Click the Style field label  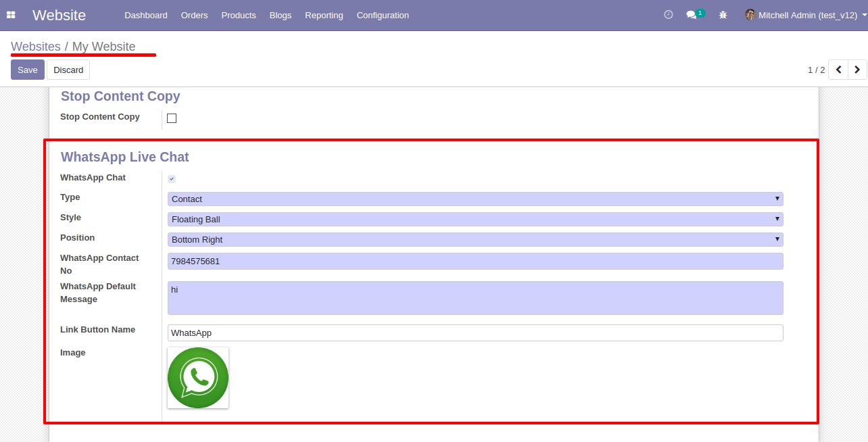click(70, 218)
